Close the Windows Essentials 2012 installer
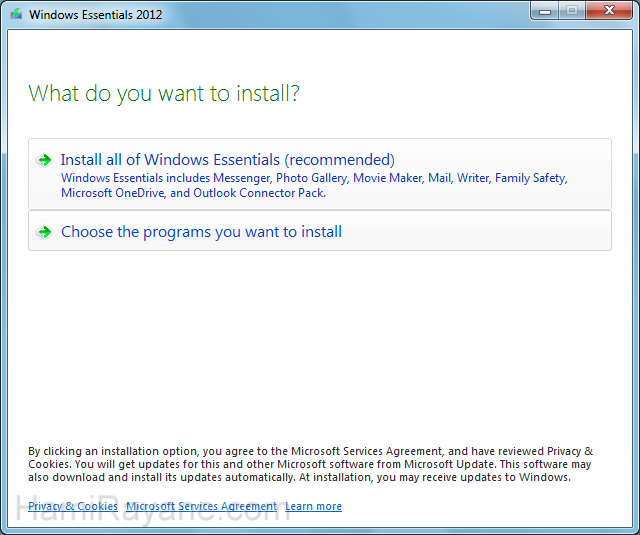640x535 pixels. (x=609, y=11)
